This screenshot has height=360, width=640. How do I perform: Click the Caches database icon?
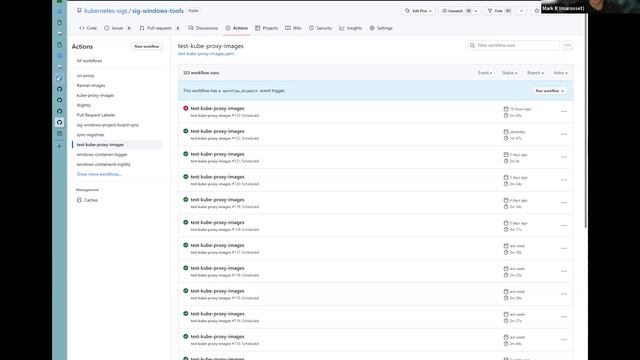pos(79,200)
